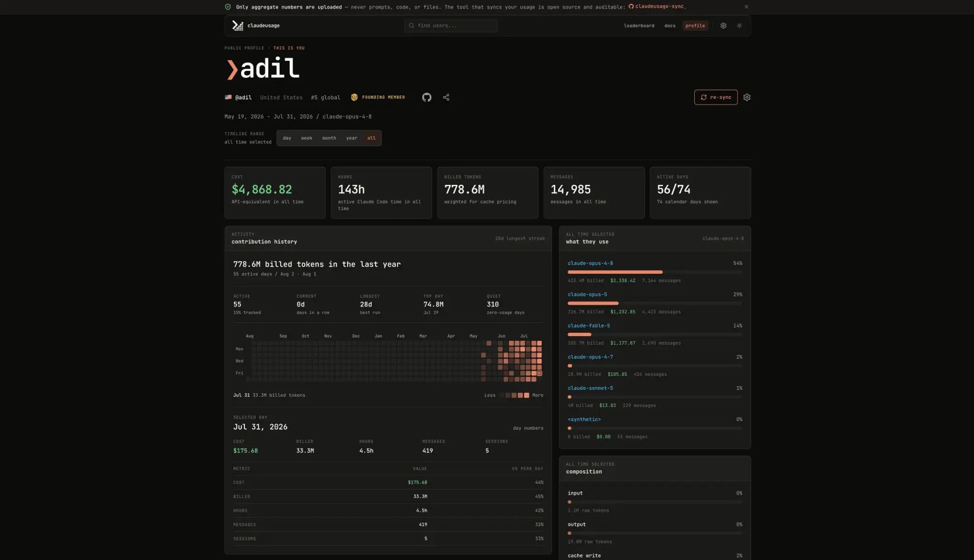
Task: Click the shield icon in banner
Action: (228, 7)
